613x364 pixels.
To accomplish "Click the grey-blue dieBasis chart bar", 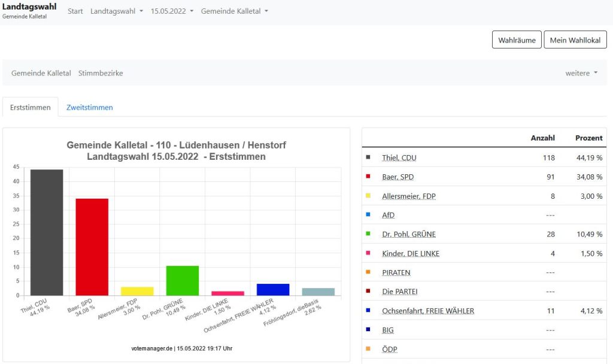I will pos(318,292).
